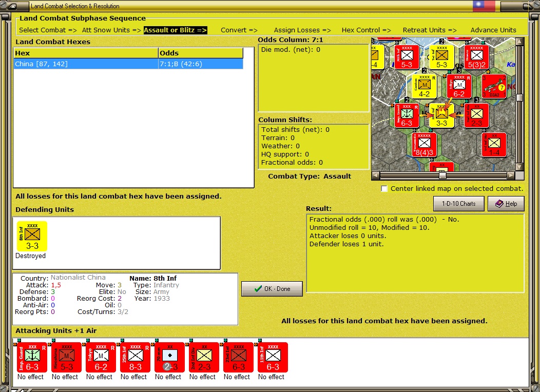Click the 'Weather: 0' shift line
540x392 pixels.
coord(280,146)
